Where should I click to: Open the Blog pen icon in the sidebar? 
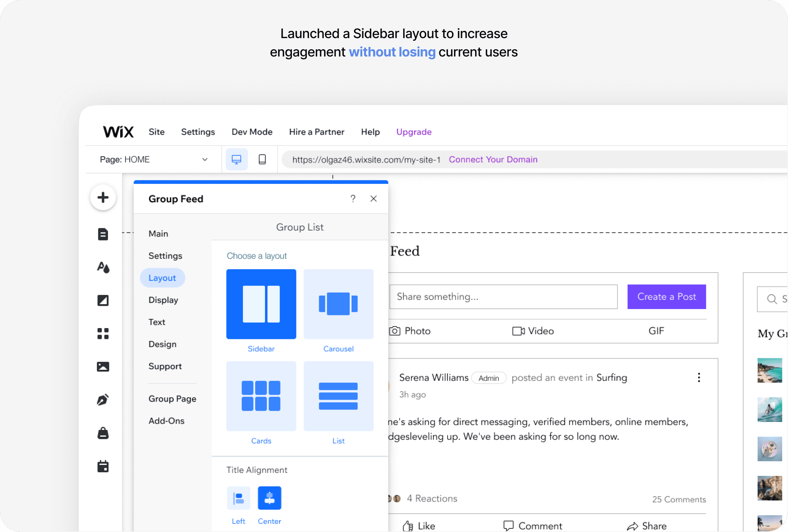[x=103, y=400]
